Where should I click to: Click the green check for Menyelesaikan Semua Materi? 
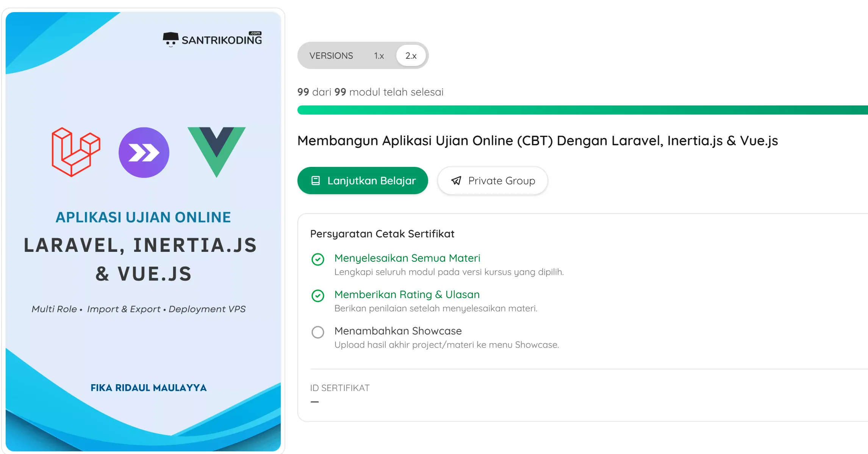[318, 259]
